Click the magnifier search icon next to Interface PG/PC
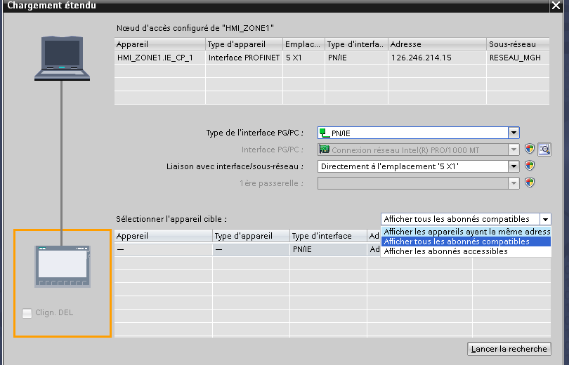588x391 pixels. (544, 149)
